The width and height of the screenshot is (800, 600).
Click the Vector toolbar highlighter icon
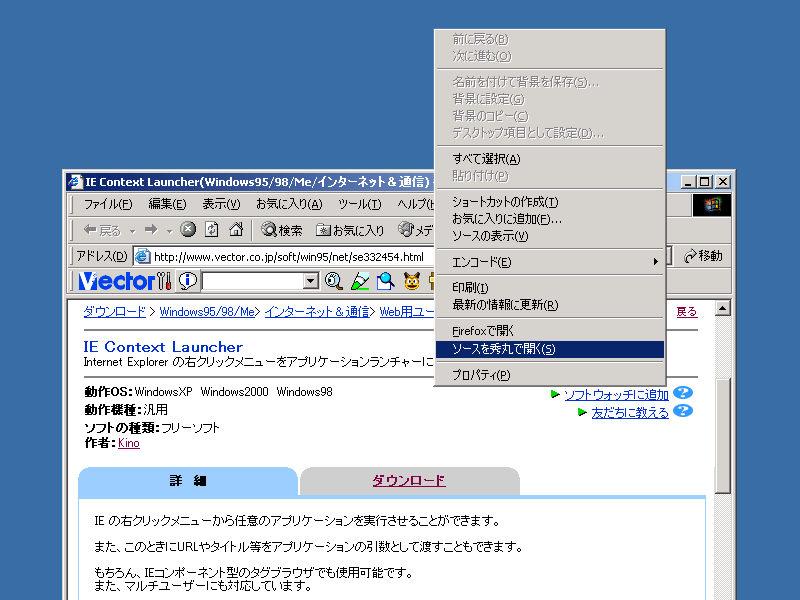tap(360, 281)
